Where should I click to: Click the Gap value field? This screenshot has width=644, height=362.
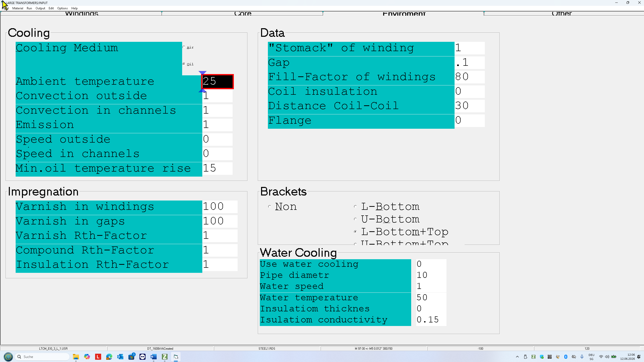point(469,62)
